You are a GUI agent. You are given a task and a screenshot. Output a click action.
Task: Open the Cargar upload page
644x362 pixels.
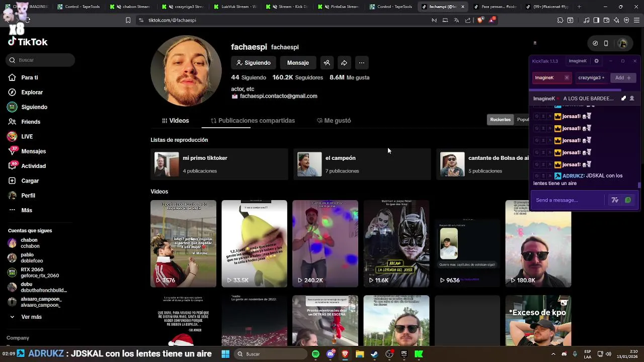pos(30,180)
